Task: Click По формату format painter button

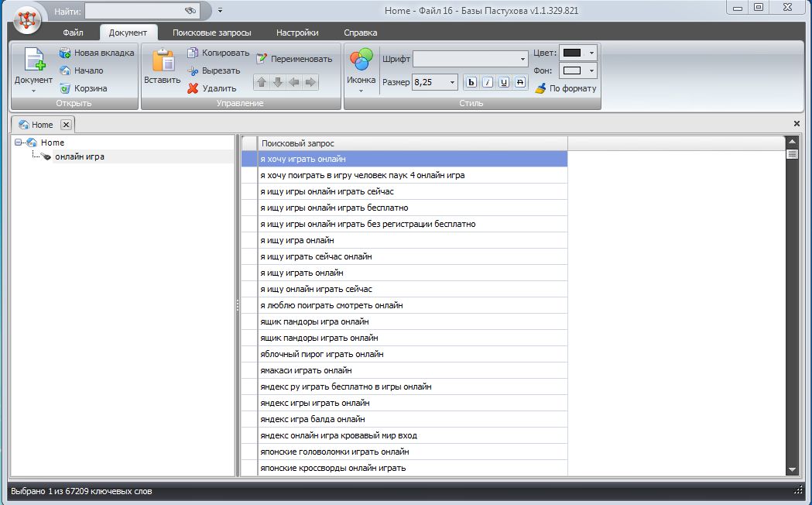Action: point(566,88)
